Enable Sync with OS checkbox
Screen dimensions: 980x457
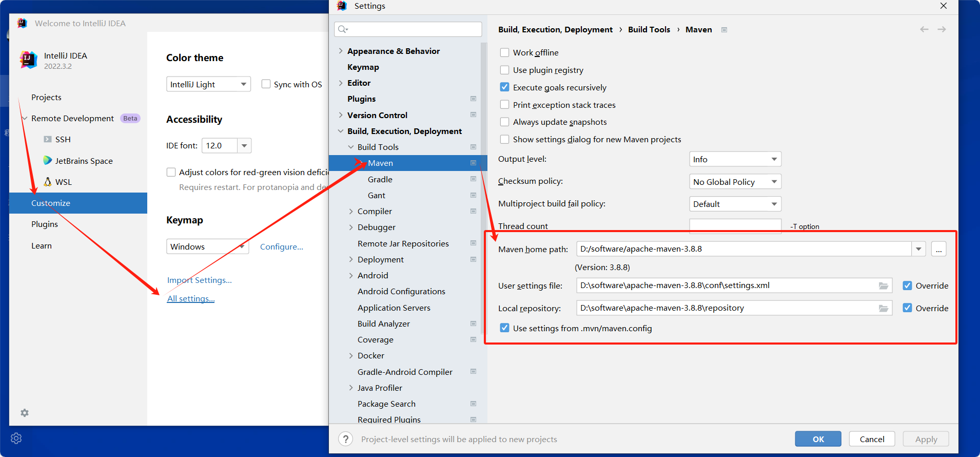(x=266, y=84)
